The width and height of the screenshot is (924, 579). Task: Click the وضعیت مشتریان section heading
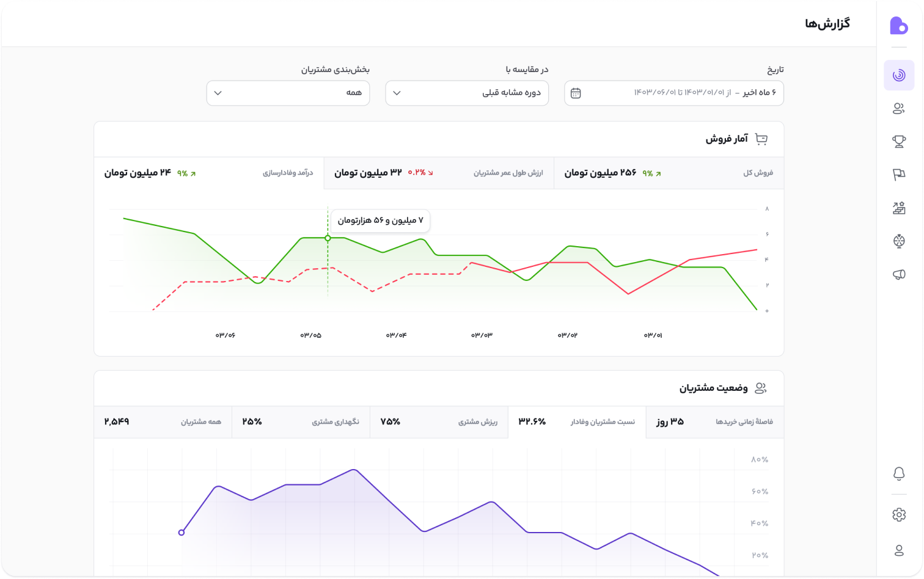(714, 388)
